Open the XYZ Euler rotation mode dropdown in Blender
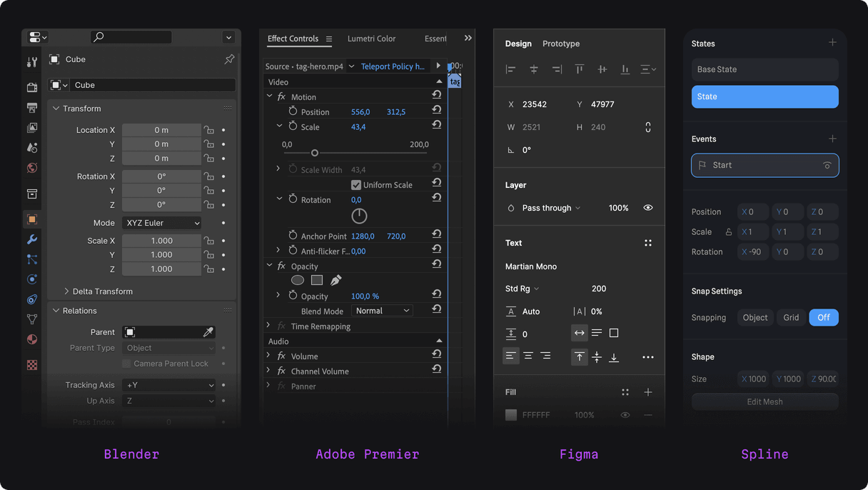868x490 pixels. [x=161, y=222]
